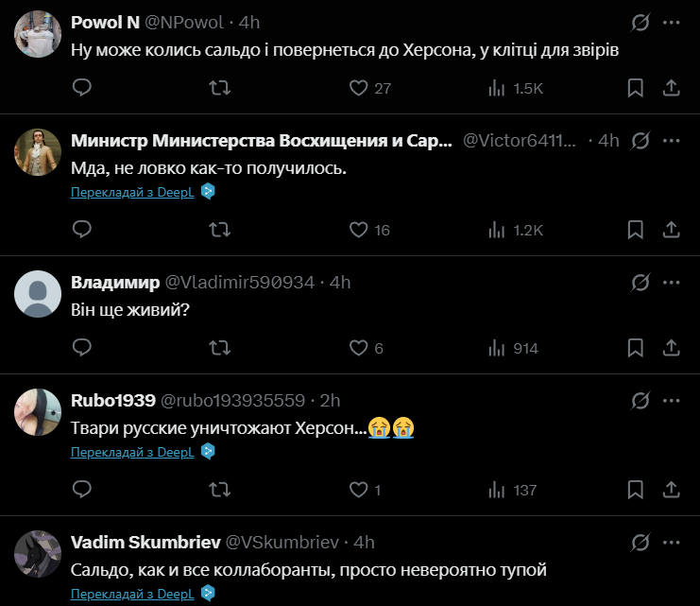Bookmark Powol N's tweet
700x606 pixels.
636,88
